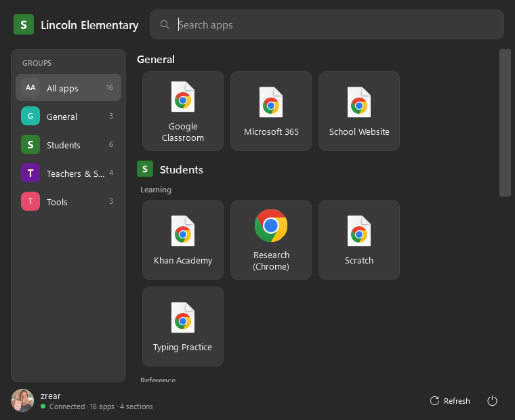
Task: Click the power icon in footer
Action: click(492, 400)
